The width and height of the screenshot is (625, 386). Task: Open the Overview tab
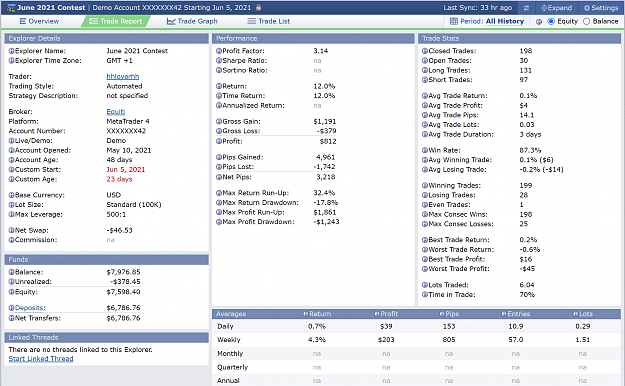pyautogui.click(x=39, y=21)
